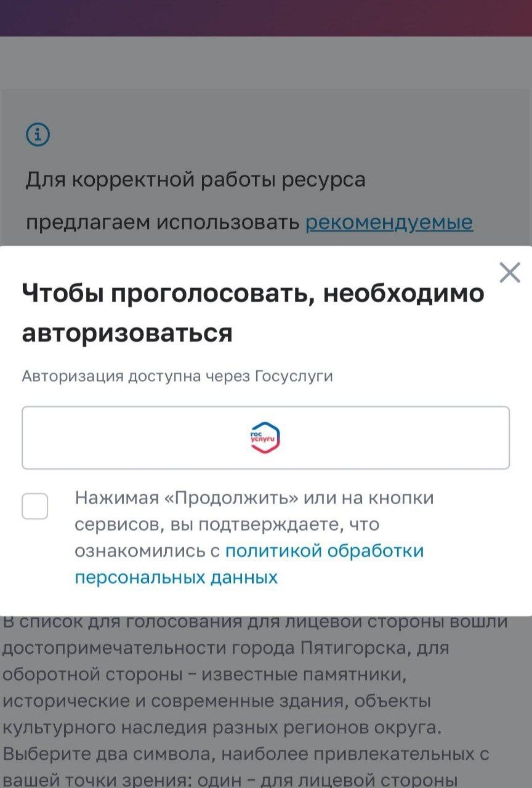Close the authorization dialog with X
This screenshot has height=788, width=532.
click(509, 272)
